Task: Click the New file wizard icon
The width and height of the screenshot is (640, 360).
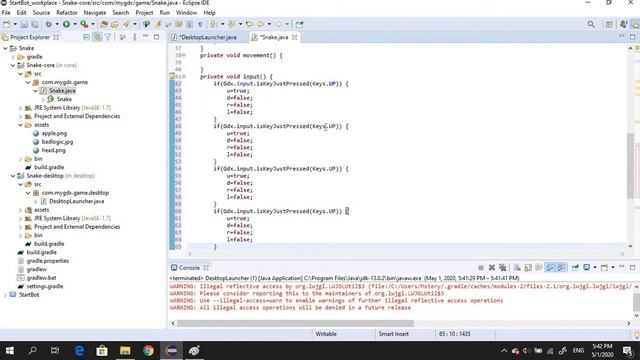Action: tap(6, 24)
